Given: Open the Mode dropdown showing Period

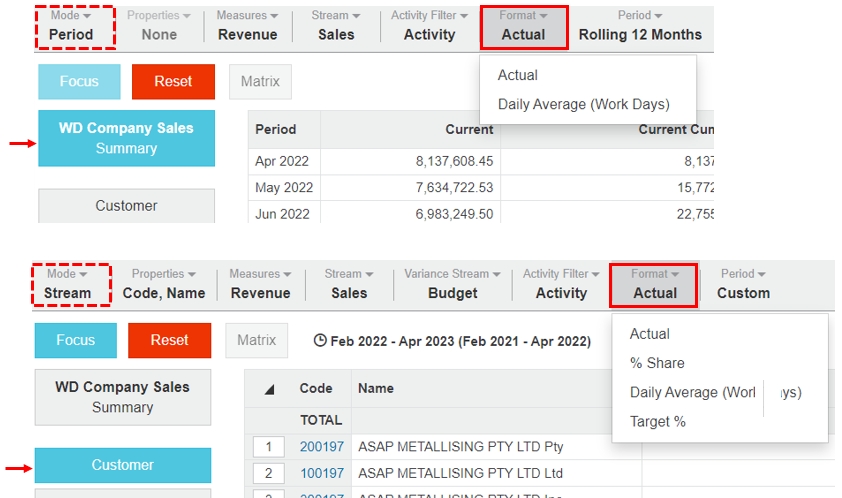Looking at the screenshot, I should (70, 26).
